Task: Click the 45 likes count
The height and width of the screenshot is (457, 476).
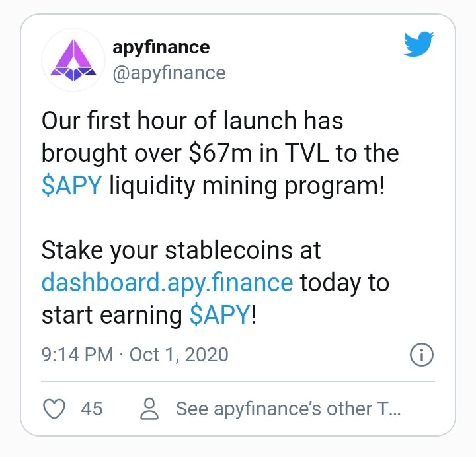Action: pyautogui.click(x=92, y=409)
